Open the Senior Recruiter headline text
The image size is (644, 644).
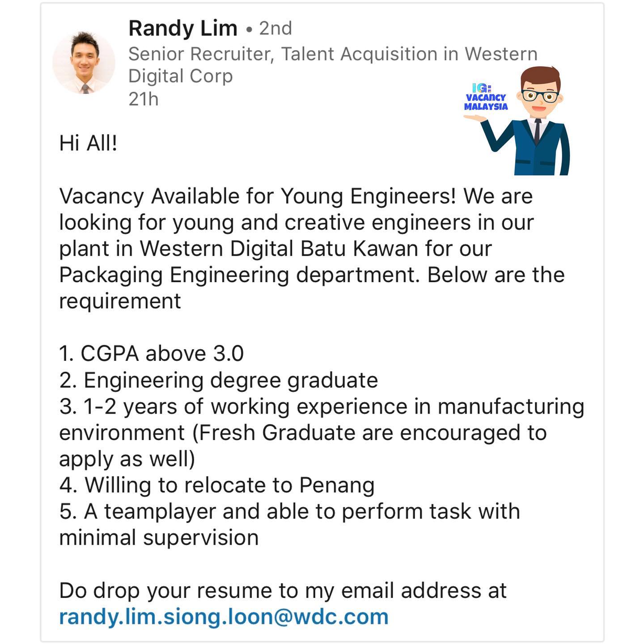point(333,65)
